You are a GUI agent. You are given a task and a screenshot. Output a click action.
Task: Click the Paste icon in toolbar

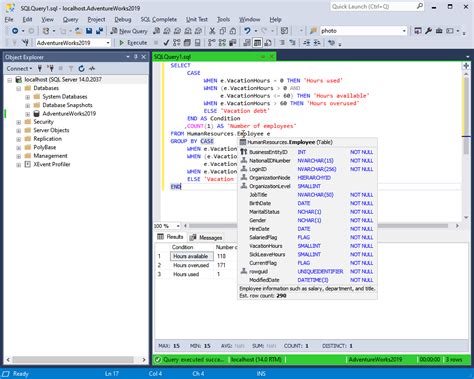pos(233,31)
